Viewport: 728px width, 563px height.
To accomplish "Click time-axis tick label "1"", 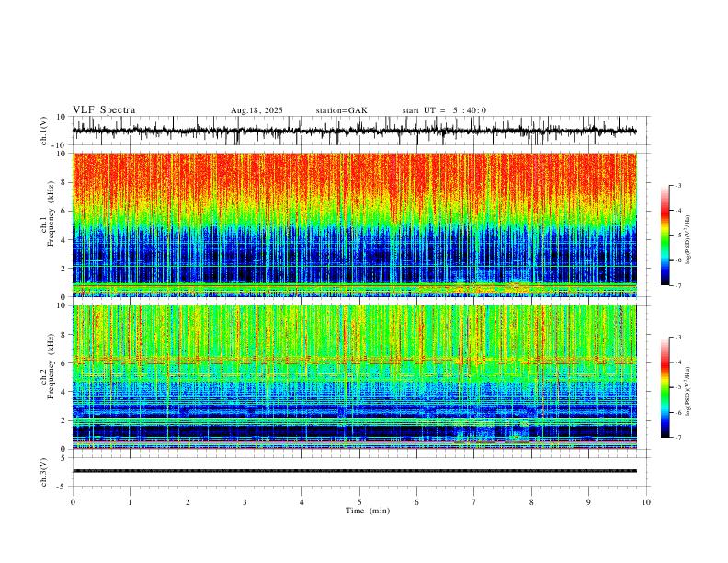I will coord(130,502).
